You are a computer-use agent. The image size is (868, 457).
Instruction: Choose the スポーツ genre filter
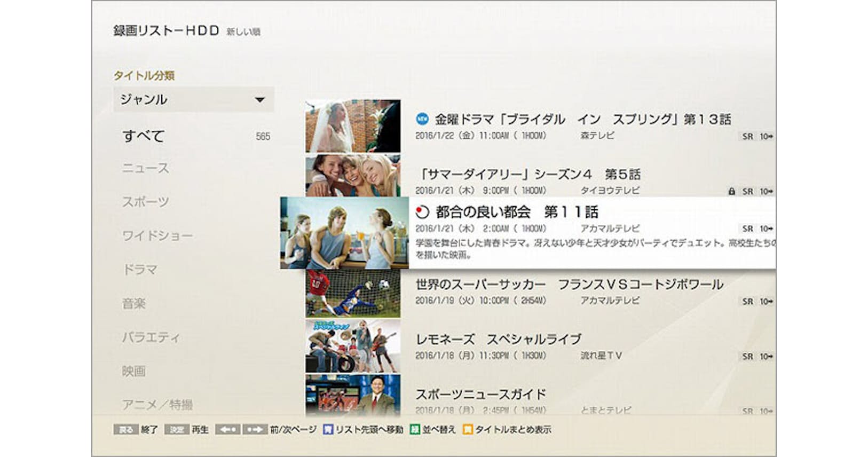[145, 202]
